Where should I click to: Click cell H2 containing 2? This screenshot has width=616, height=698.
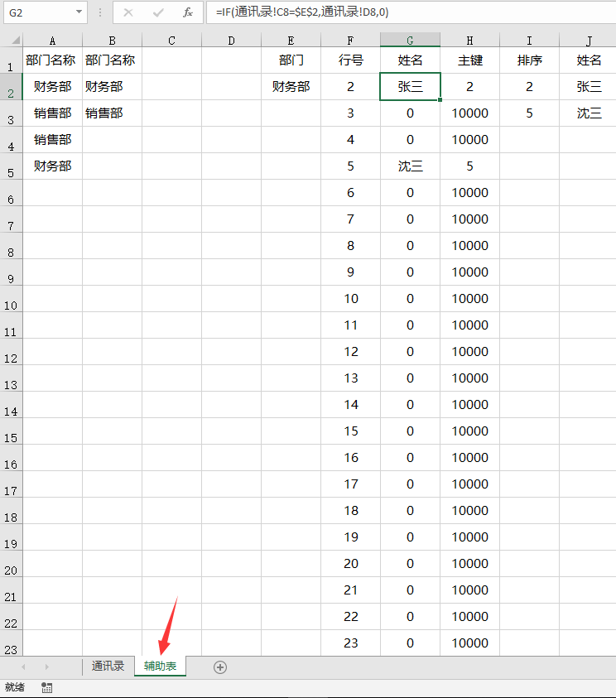[x=470, y=87]
